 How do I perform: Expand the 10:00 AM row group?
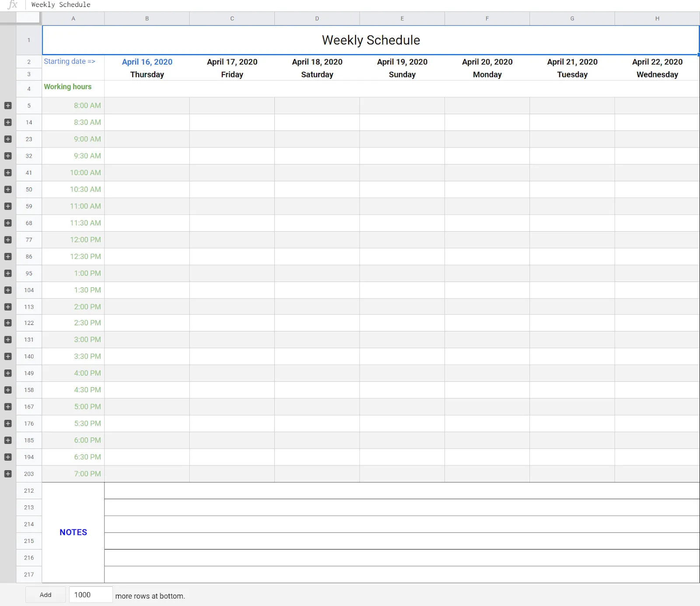click(7, 173)
